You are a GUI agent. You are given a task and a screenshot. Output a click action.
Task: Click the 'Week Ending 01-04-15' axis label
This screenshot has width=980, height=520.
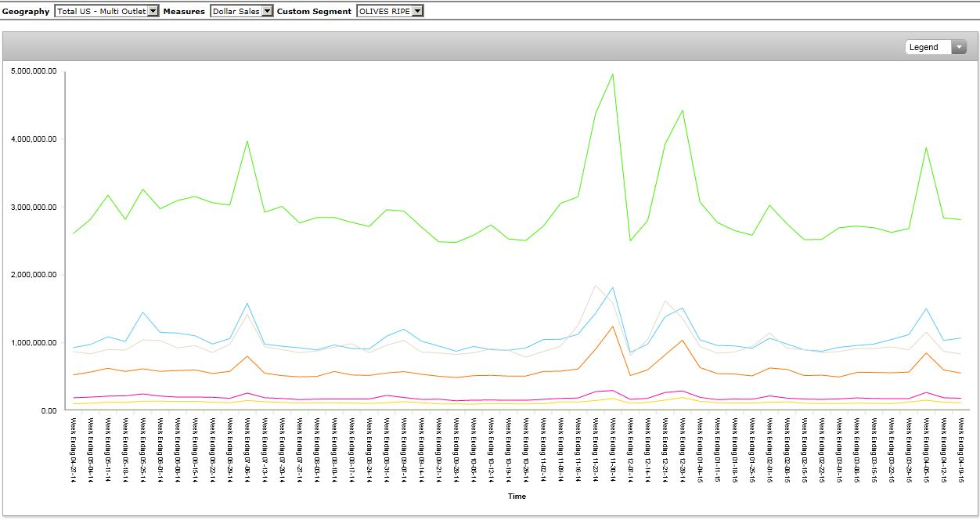pyautogui.click(x=699, y=449)
